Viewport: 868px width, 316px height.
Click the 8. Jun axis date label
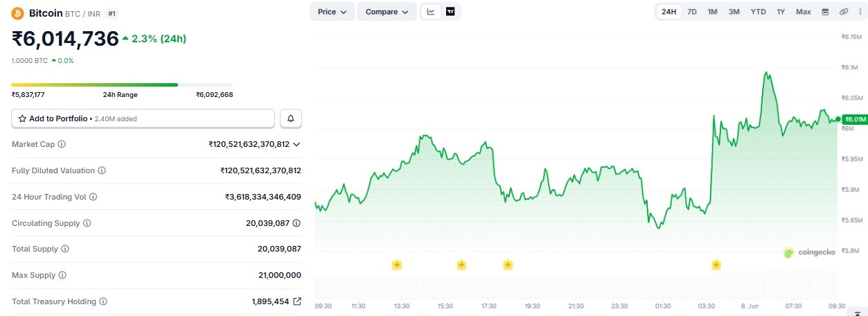click(x=750, y=306)
